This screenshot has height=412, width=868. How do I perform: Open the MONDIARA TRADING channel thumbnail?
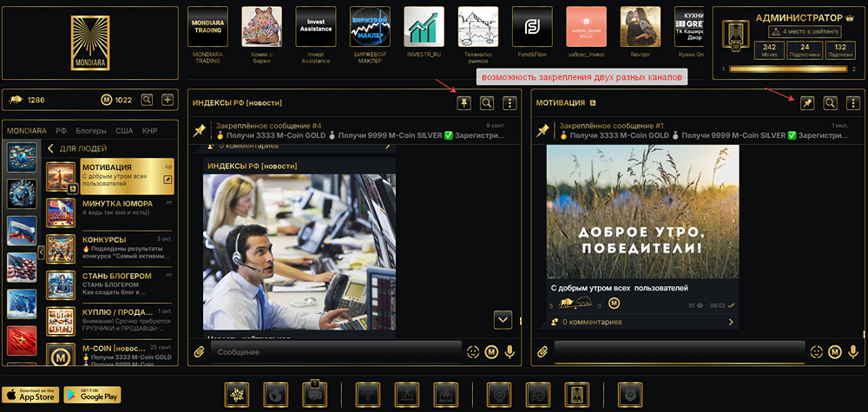point(207,27)
